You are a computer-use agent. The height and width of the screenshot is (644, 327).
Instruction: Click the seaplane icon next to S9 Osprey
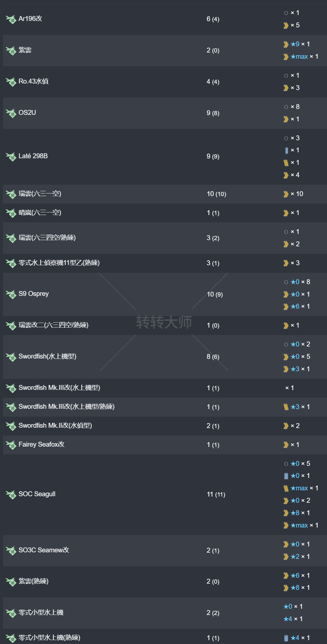(x=11, y=294)
